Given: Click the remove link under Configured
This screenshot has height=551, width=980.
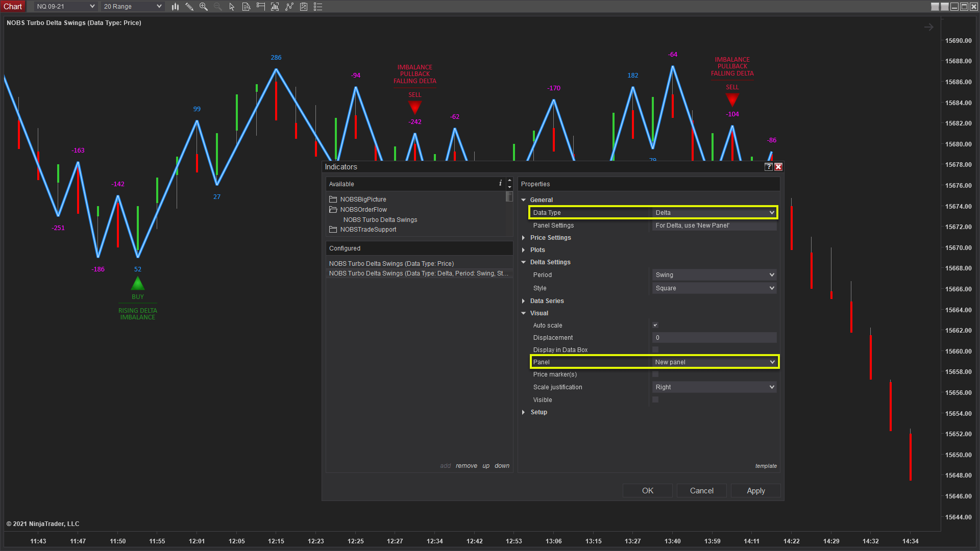Looking at the screenshot, I should [467, 466].
